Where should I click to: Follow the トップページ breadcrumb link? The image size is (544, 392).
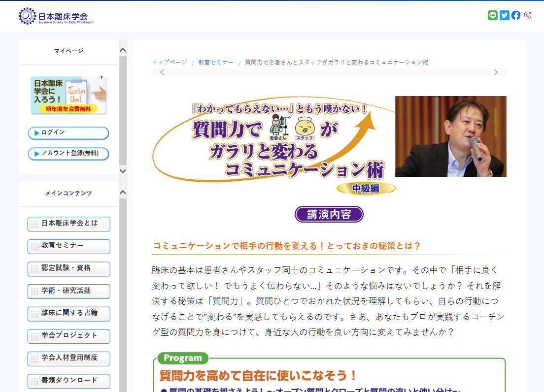click(170, 63)
